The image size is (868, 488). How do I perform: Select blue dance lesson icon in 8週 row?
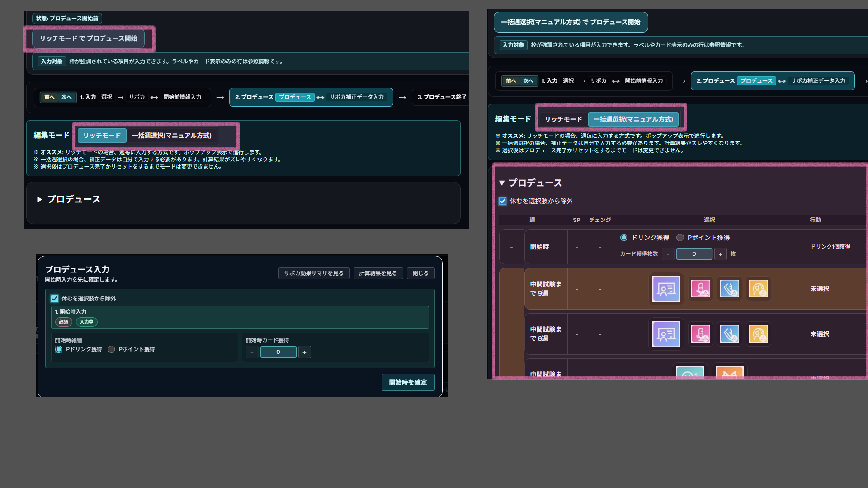click(729, 334)
